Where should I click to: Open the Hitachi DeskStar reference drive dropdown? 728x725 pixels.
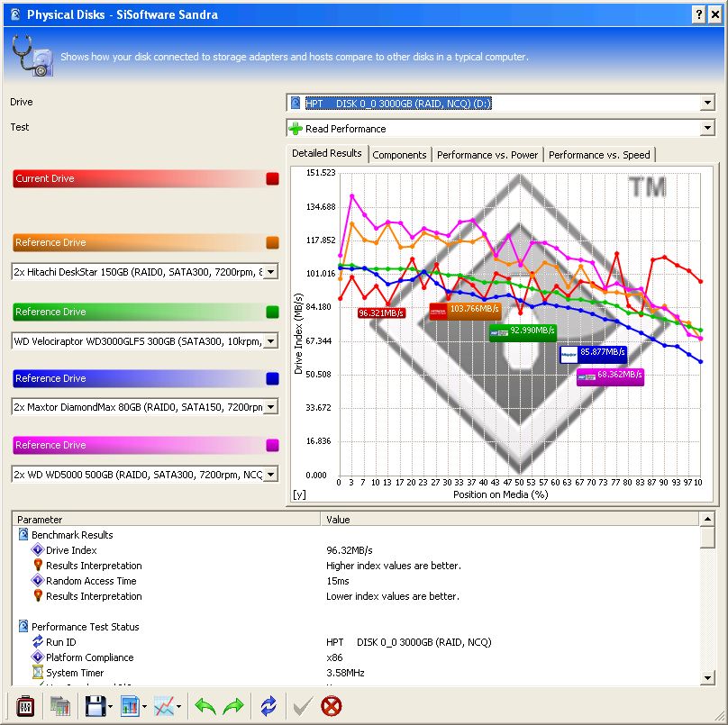point(271,271)
